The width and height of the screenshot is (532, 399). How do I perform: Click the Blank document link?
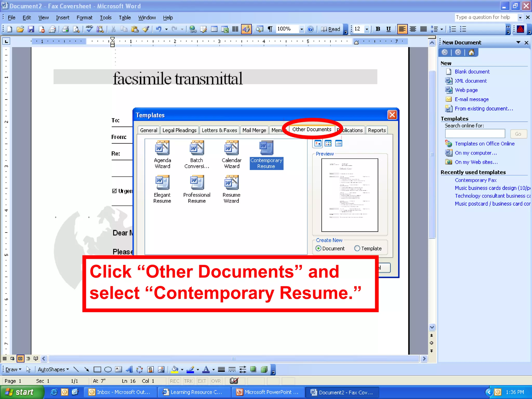(x=472, y=72)
